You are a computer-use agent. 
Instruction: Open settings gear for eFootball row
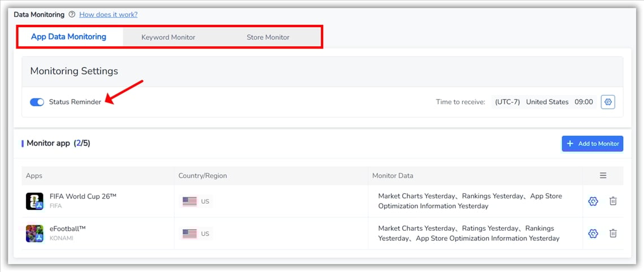593,234
